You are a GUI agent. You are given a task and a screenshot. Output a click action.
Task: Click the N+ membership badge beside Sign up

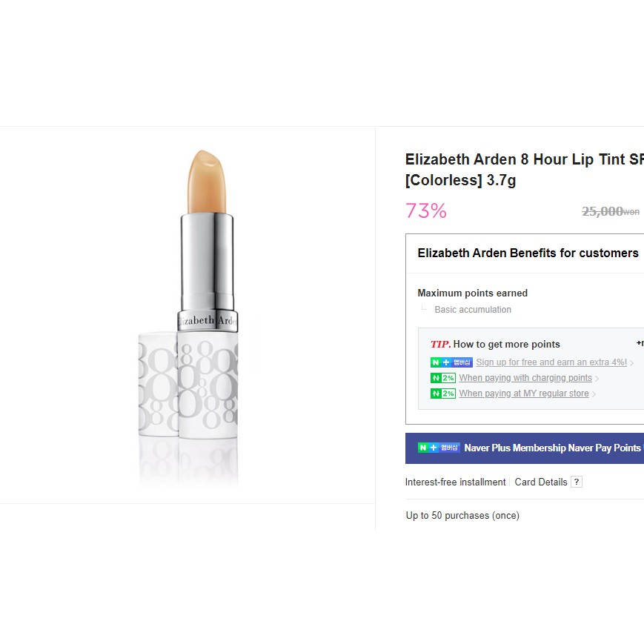coord(451,362)
